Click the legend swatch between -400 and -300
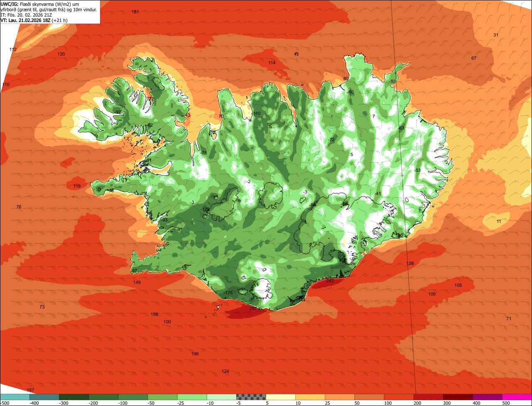Image resolution: width=532 pixels, height=406 pixels. (x=44, y=397)
